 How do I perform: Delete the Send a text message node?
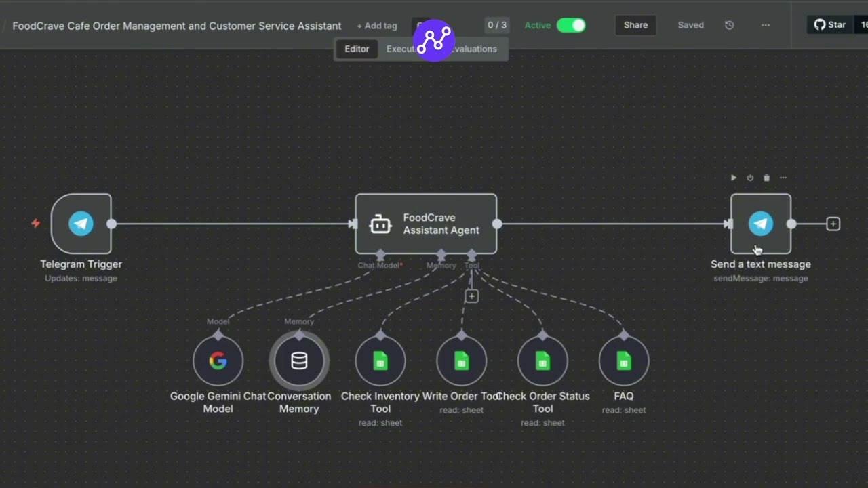[x=766, y=178]
